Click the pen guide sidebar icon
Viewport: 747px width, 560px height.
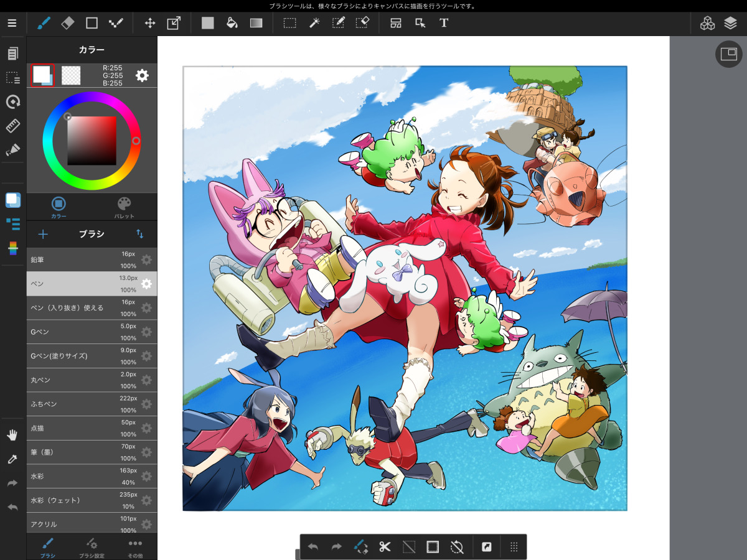pyautogui.click(x=12, y=150)
